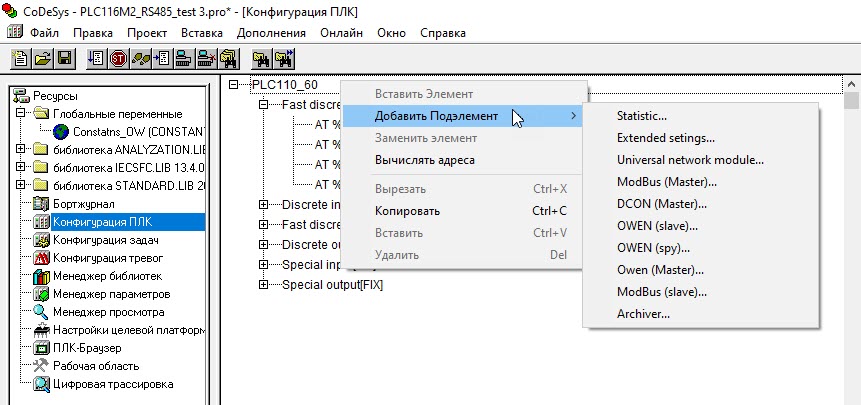Click Вычислять адреса in context menu
The width and height of the screenshot is (861, 405).
424,160
